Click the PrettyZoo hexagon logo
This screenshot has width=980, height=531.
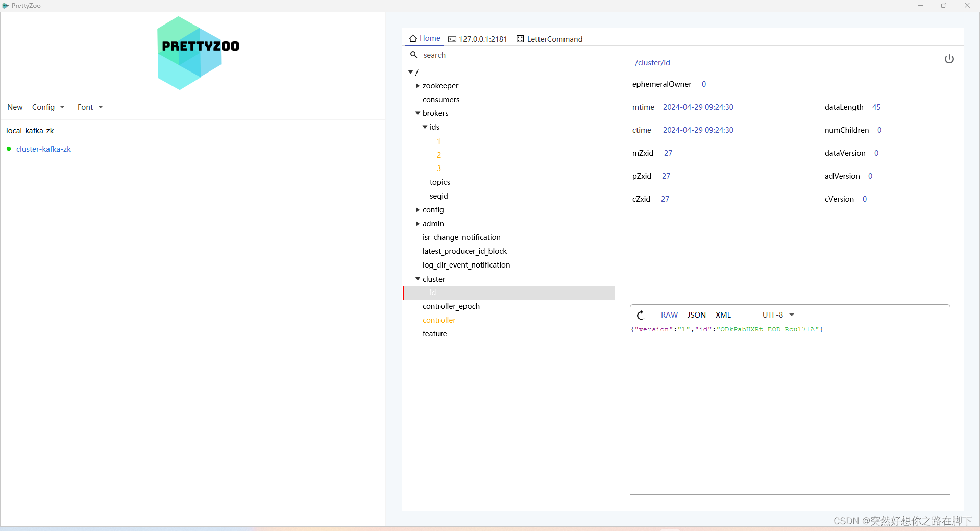pos(198,53)
